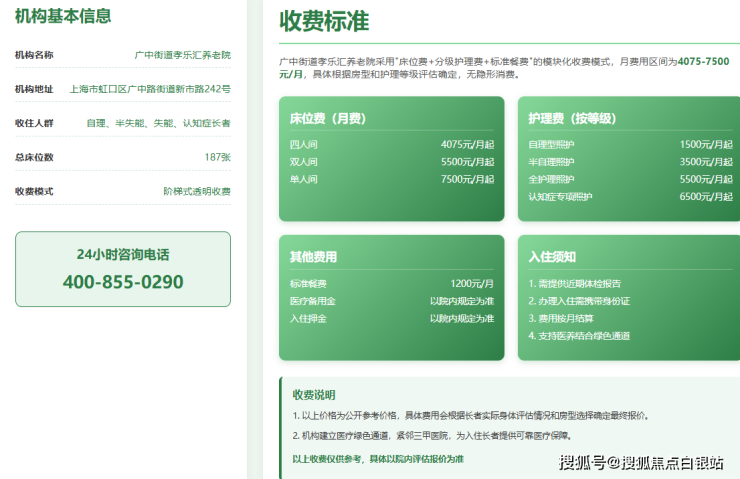Click the 4075-7500 元/月 price range
740x479 pixels.
pyautogui.click(x=704, y=61)
